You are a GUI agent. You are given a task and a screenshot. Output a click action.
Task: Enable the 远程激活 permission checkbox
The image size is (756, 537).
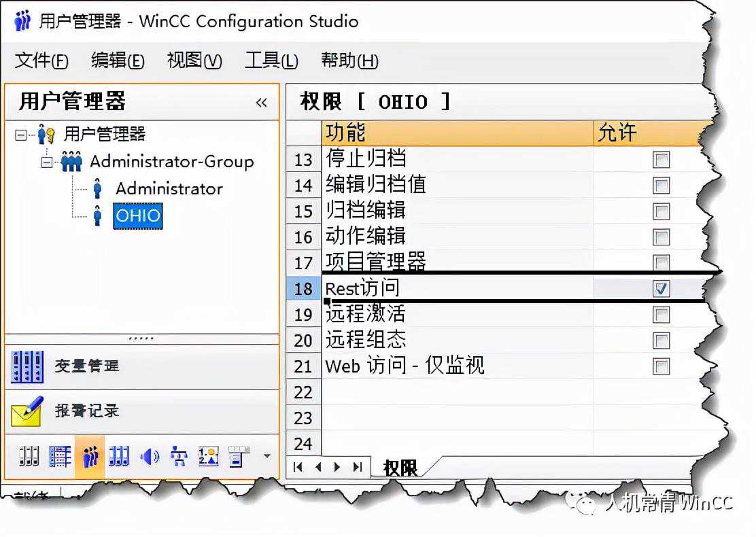[660, 315]
